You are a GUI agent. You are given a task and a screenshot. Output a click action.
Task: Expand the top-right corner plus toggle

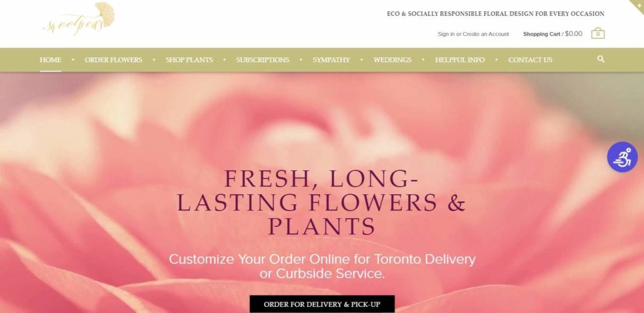pos(639,5)
